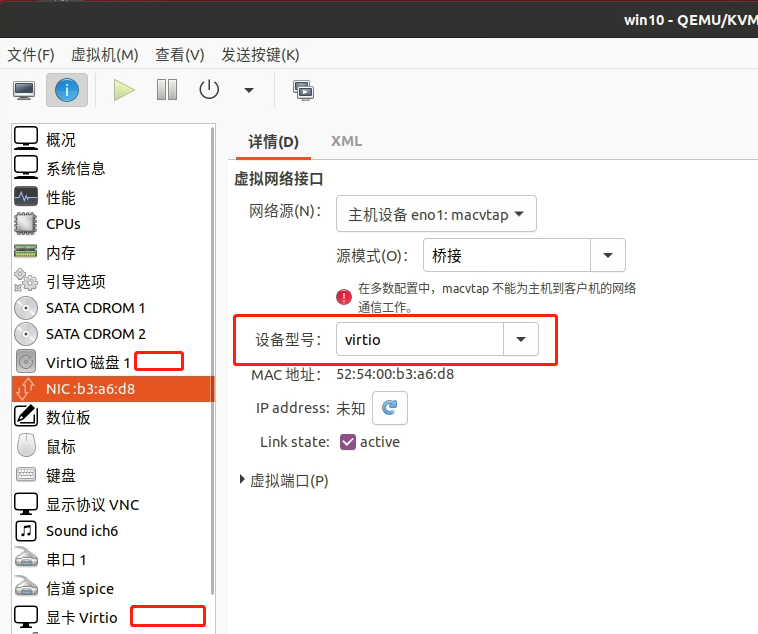Open virtual hardware details info icon
Image resolution: width=758 pixels, height=634 pixels.
point(66,90)
